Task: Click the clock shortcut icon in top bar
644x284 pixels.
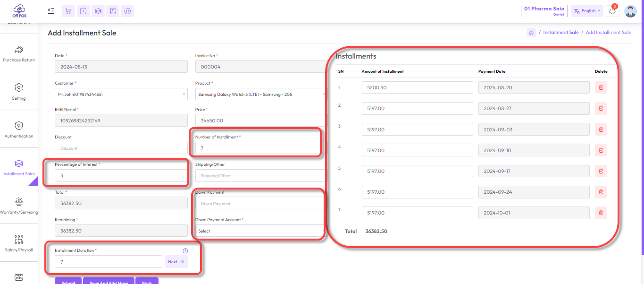Action: (x=84, y=11)
